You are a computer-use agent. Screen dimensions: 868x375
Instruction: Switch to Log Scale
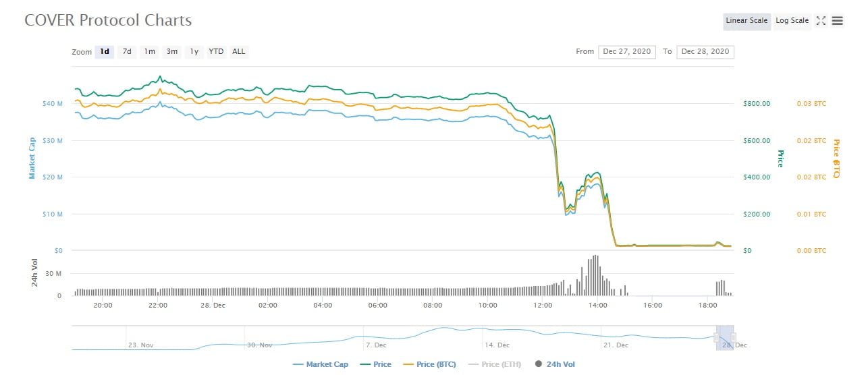coord(792,21)
